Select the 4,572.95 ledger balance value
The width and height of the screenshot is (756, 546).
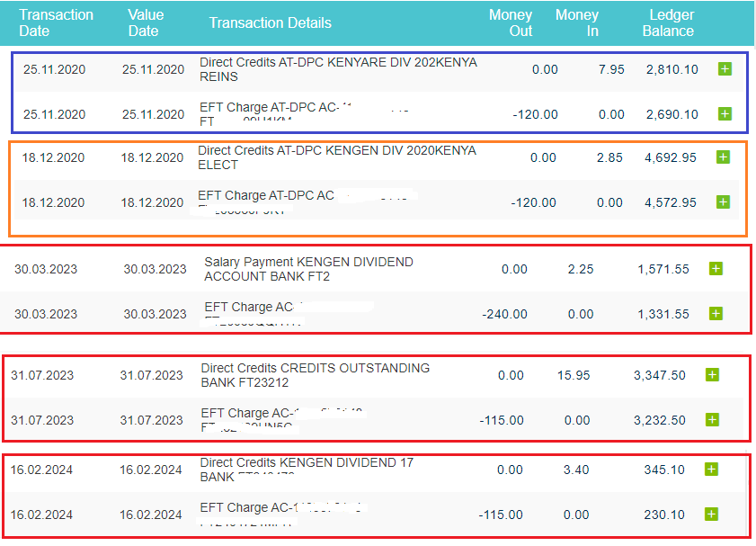(671, 202)
